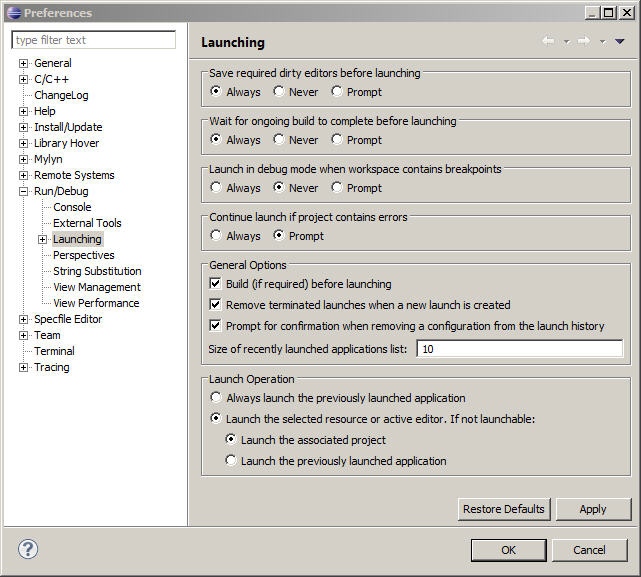Expand the C/C++ preferences node

(x=24, y=79)
